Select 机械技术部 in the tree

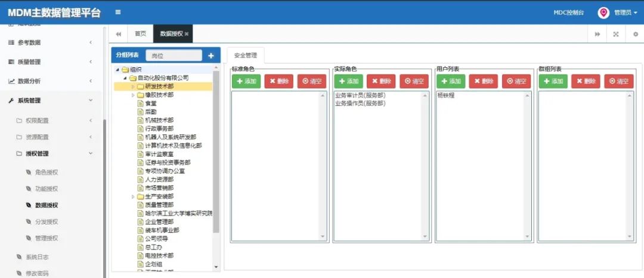tap(159, 120)
